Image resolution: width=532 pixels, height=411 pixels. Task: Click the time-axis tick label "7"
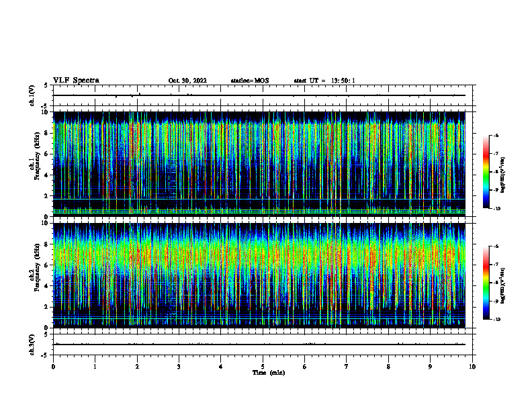coord(347,367)
